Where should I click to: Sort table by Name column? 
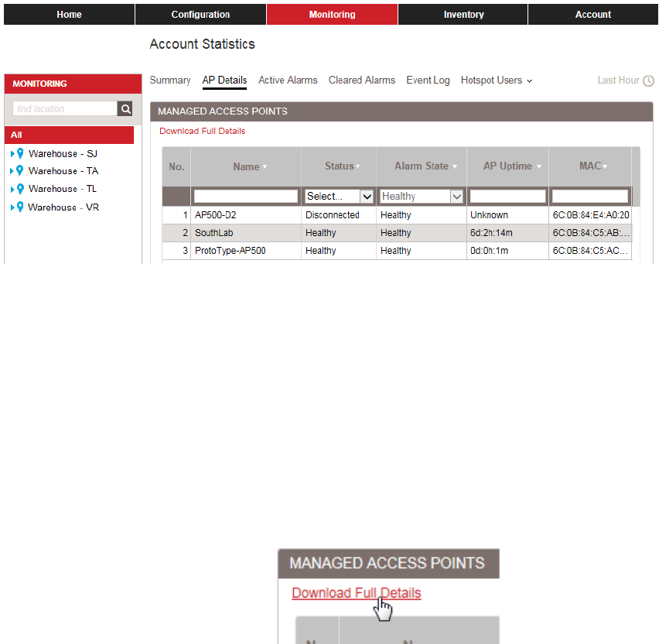point(250,166)
